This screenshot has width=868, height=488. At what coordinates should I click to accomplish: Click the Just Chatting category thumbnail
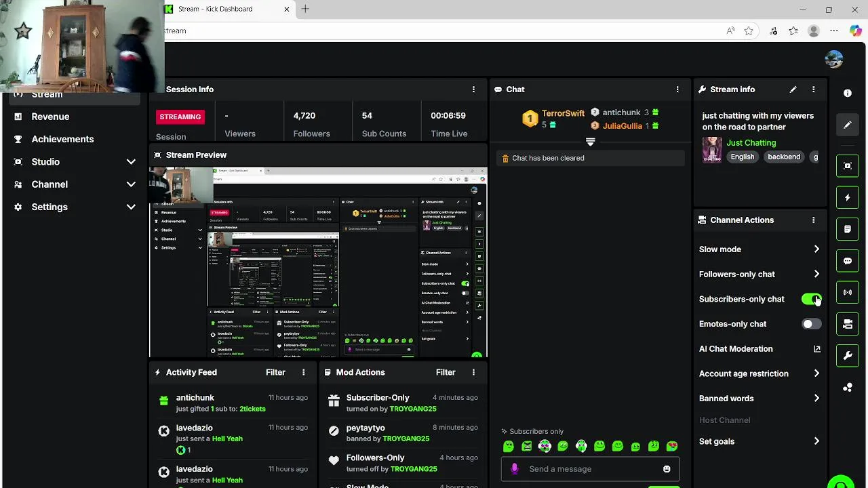click(x=712, y=150)
